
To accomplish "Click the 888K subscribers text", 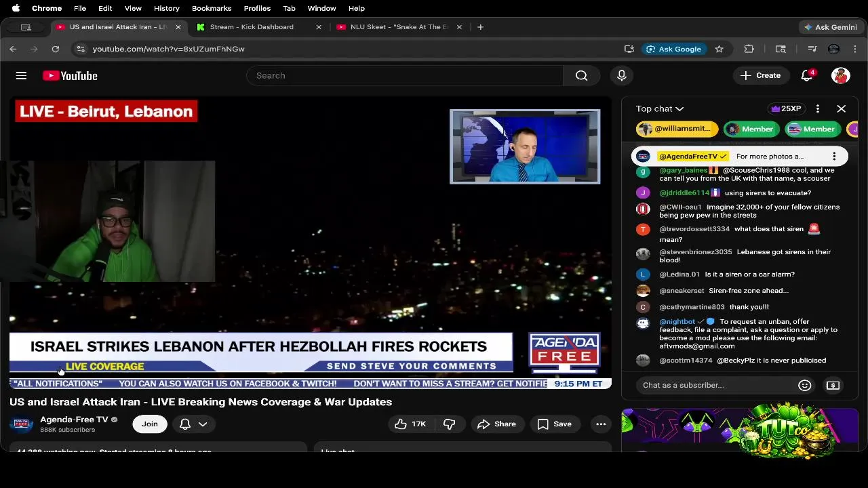I will pos(67,430).
